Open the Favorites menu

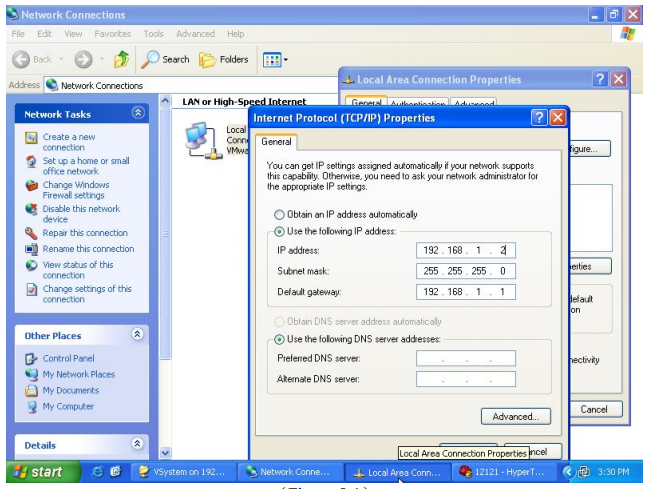113,34
